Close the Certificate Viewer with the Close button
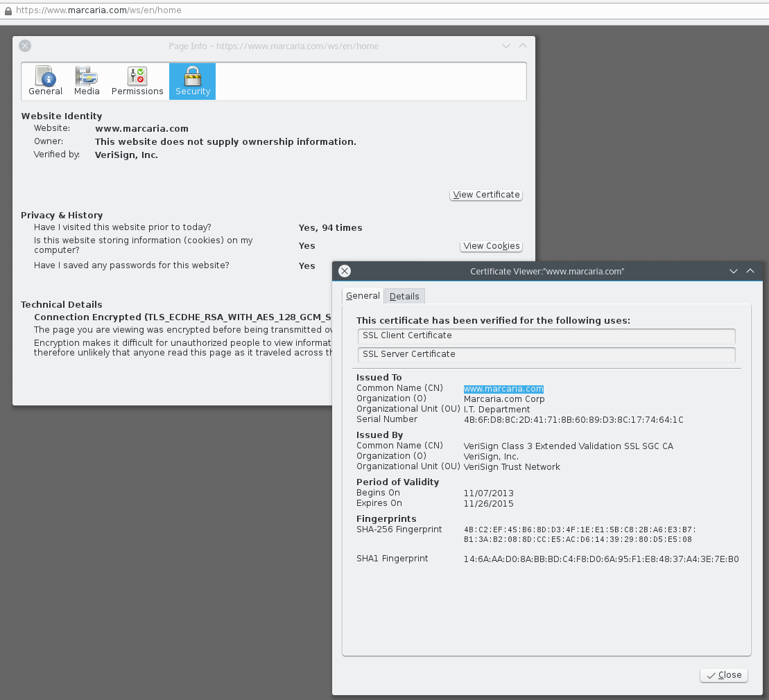This screenshot has height=700, width=769. coord(724,675)
